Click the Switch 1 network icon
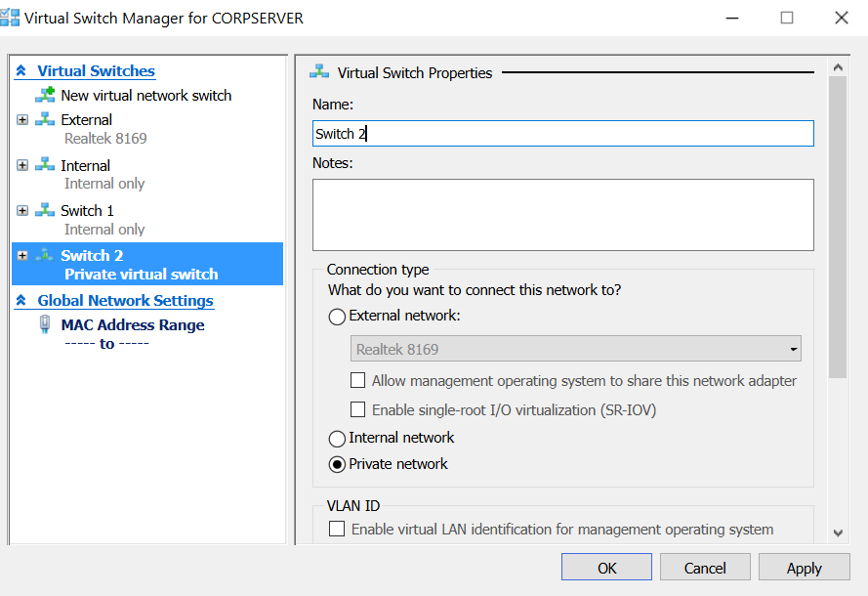 point(45,210)
